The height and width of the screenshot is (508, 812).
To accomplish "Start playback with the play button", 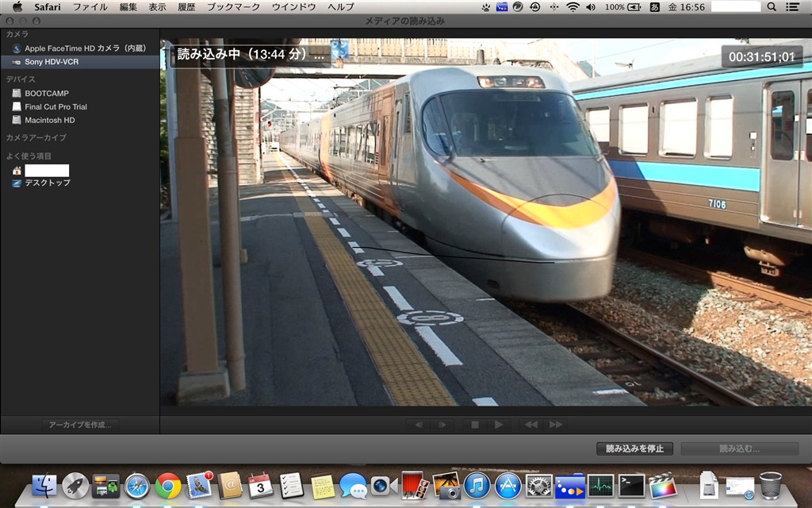I will (499, 425).
